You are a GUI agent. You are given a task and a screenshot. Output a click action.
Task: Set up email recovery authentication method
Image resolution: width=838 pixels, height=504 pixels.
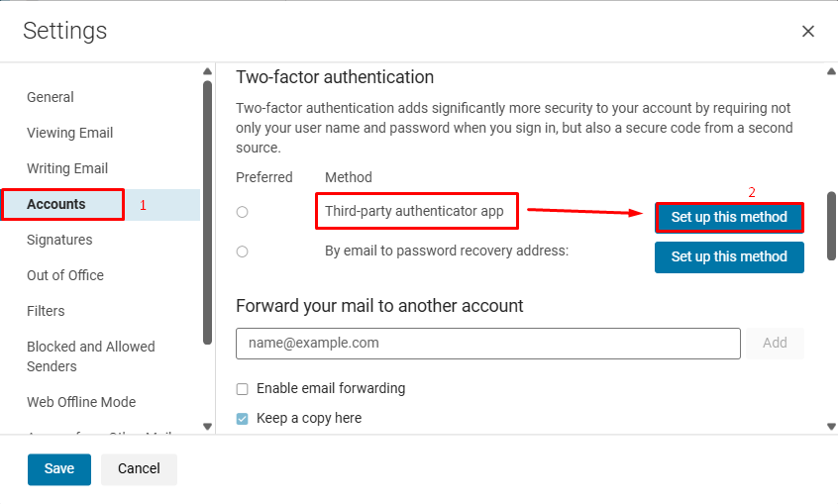tap(729, 256)
